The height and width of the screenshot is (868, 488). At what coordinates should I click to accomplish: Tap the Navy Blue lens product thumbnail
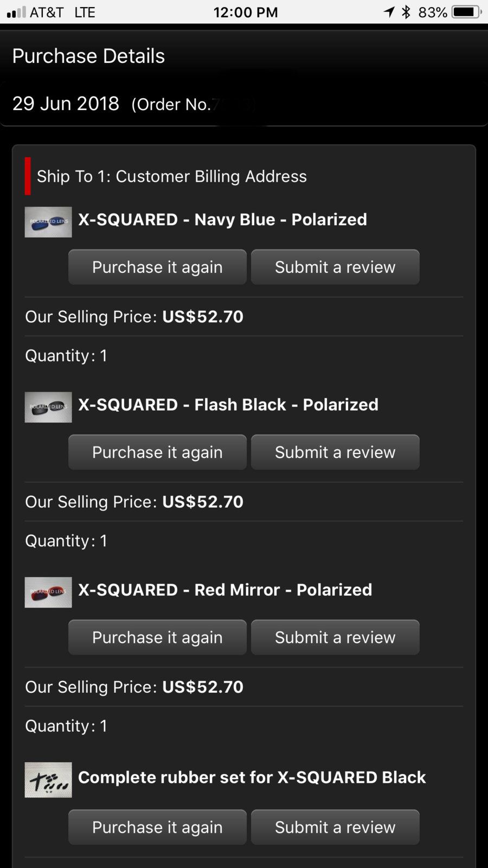(48, 222)
